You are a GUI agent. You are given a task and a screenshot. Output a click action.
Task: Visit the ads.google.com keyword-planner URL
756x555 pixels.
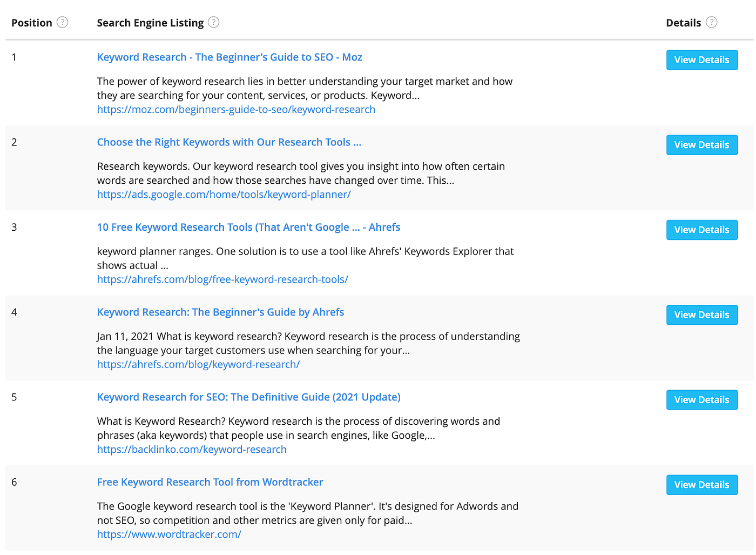224,195
